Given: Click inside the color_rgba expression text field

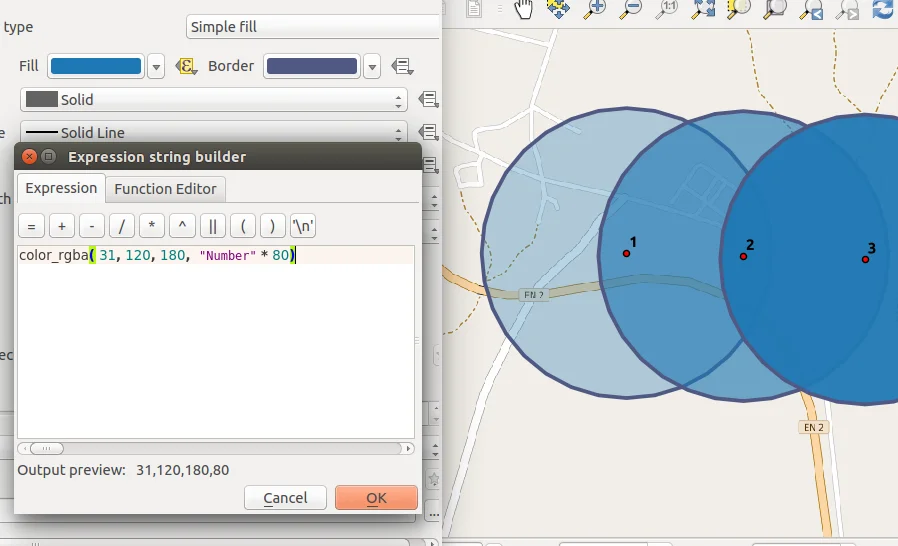Looking at the screenshot, I should [x=215, y=340].
